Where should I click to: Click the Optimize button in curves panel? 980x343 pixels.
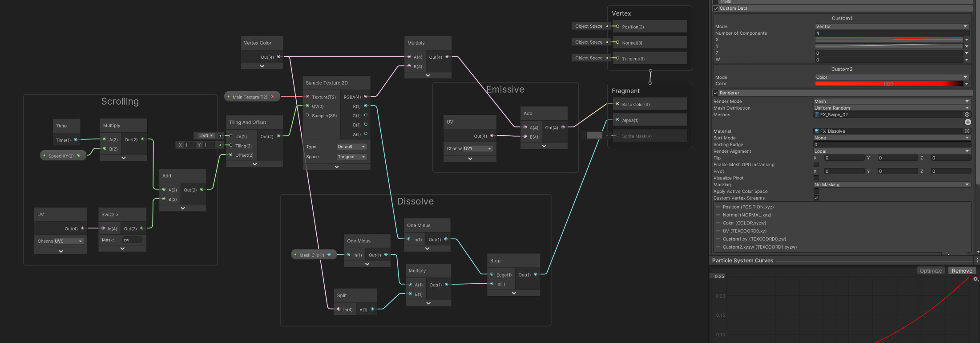coord(931,270)
